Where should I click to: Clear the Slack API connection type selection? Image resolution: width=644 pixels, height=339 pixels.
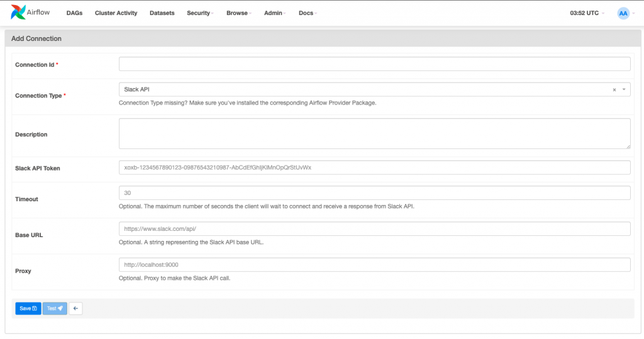(x=614, y=89)
